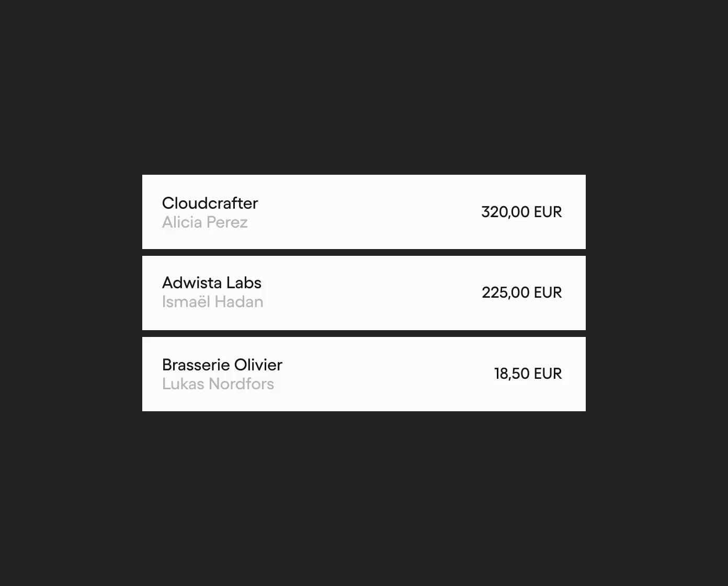This screenshot has height=586, width=728.
Task: Click the 320,00 EUR amount
Action: pos(521,212)
